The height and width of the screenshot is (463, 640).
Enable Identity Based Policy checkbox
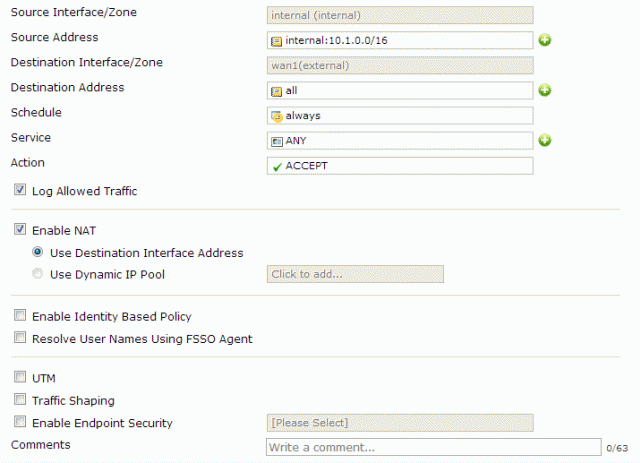(x=20, y=316)
